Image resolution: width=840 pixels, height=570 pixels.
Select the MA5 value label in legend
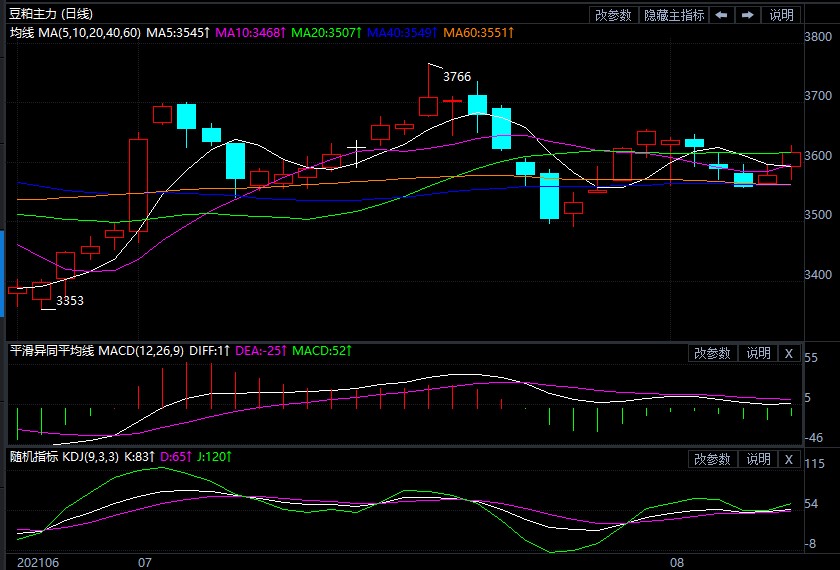pos(177,34)
